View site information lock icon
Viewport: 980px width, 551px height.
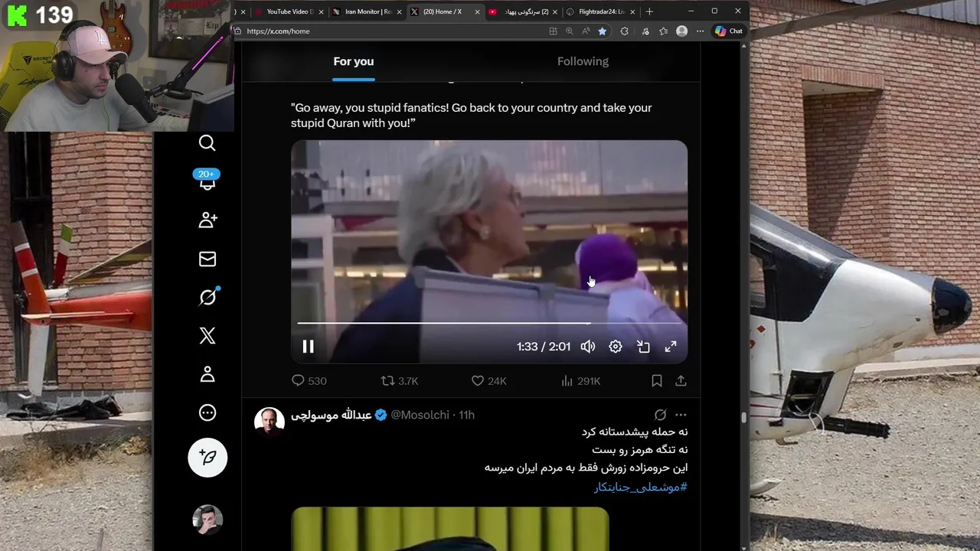point(237,31)
